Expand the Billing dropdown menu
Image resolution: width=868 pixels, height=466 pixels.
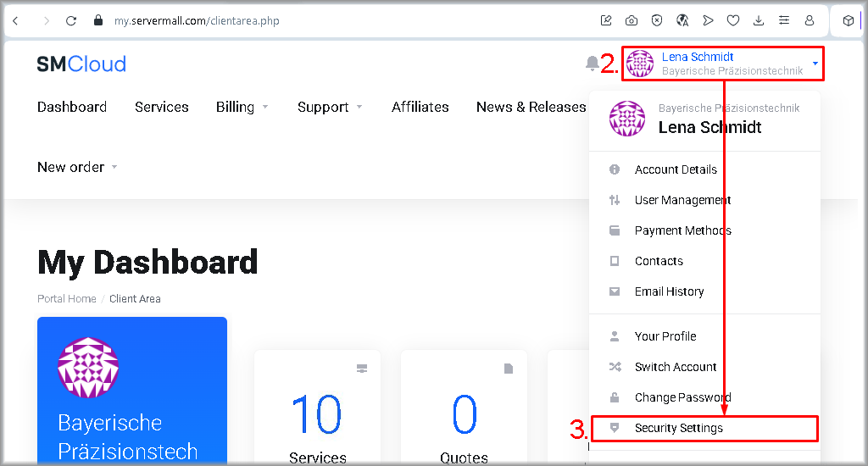[242, 107]
